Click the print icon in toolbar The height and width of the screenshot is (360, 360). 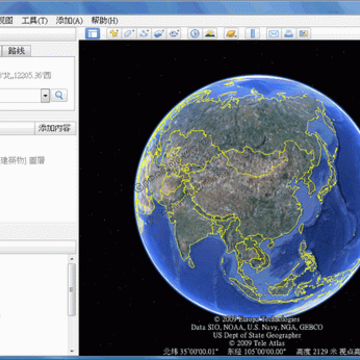tap(288, 33)
